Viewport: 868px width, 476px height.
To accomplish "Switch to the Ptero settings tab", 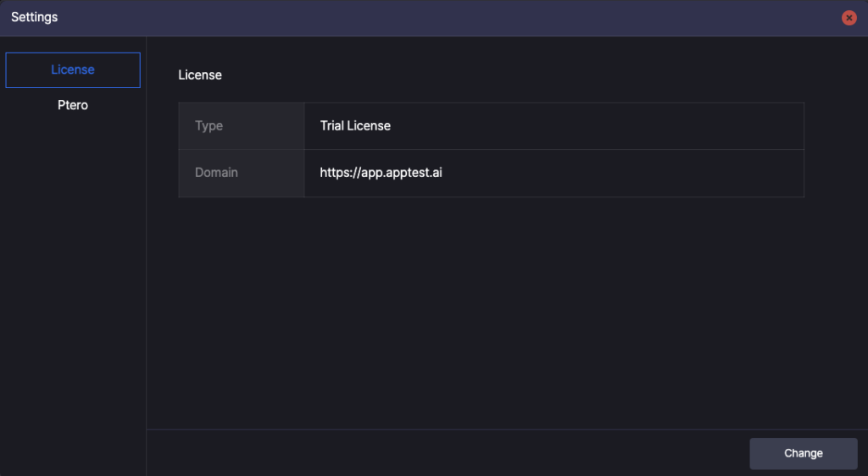I will [x=73, y=105].
